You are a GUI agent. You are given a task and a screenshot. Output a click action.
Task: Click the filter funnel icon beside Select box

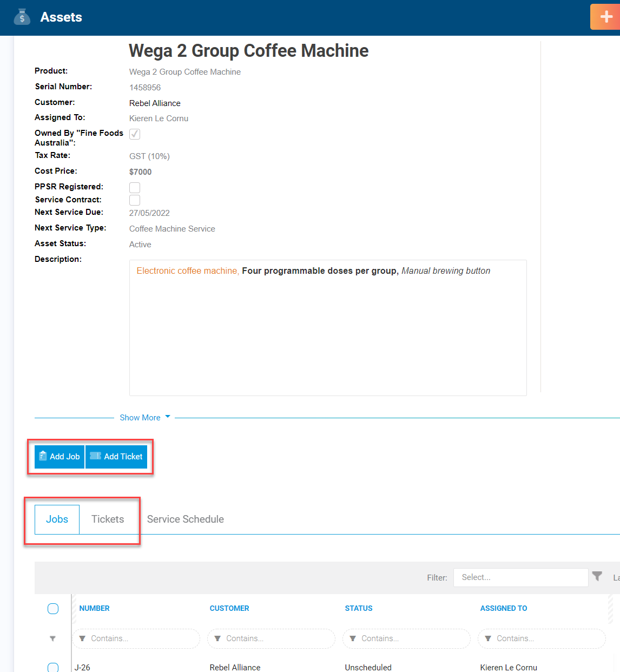(x=597, y=576)
